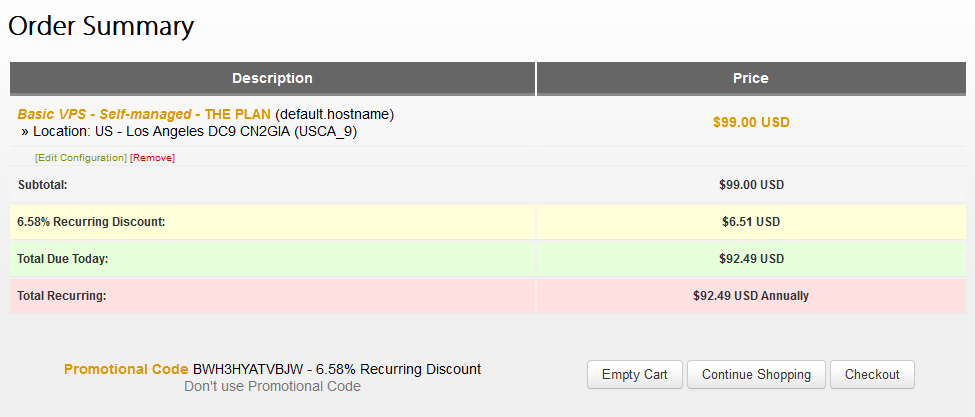Viewport: 975px width, 417px height.
Task: Click the Subtotal label
Action: (x=42, y=185)
